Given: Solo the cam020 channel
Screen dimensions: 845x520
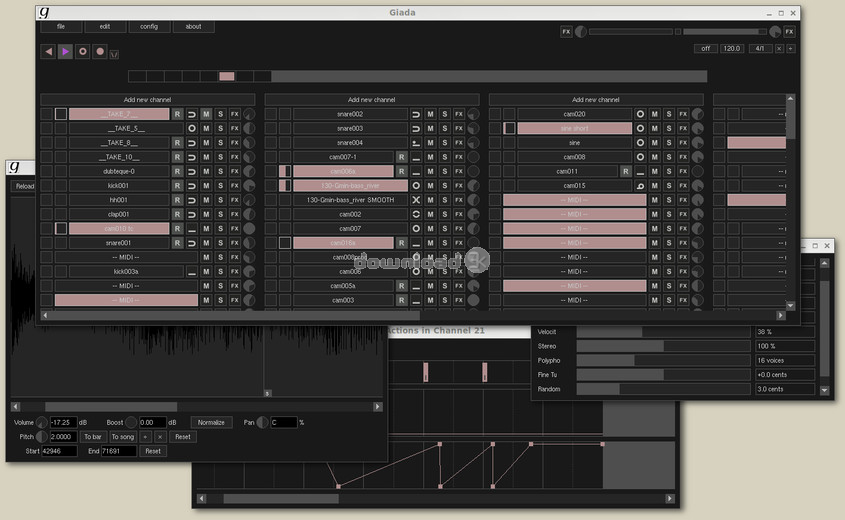Looking at the screenshot, I should tap(668, 114).
